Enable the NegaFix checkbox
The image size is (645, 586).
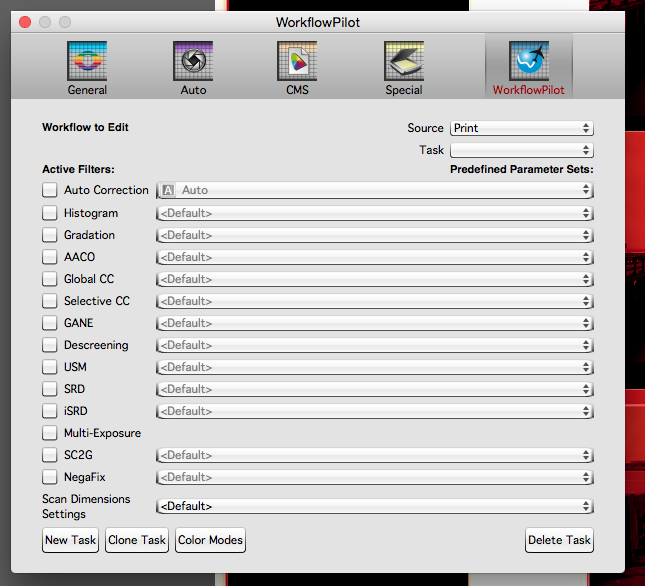tap(50, 477)
